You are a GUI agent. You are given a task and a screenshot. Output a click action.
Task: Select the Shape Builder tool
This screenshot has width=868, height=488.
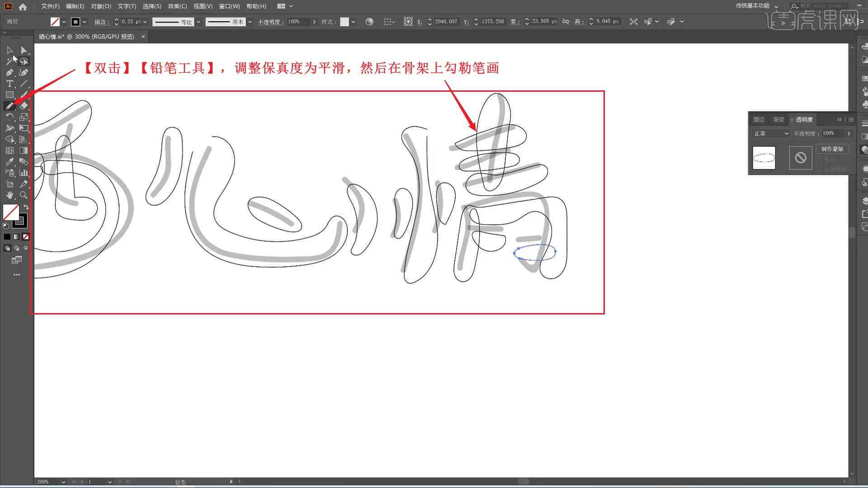9,139
